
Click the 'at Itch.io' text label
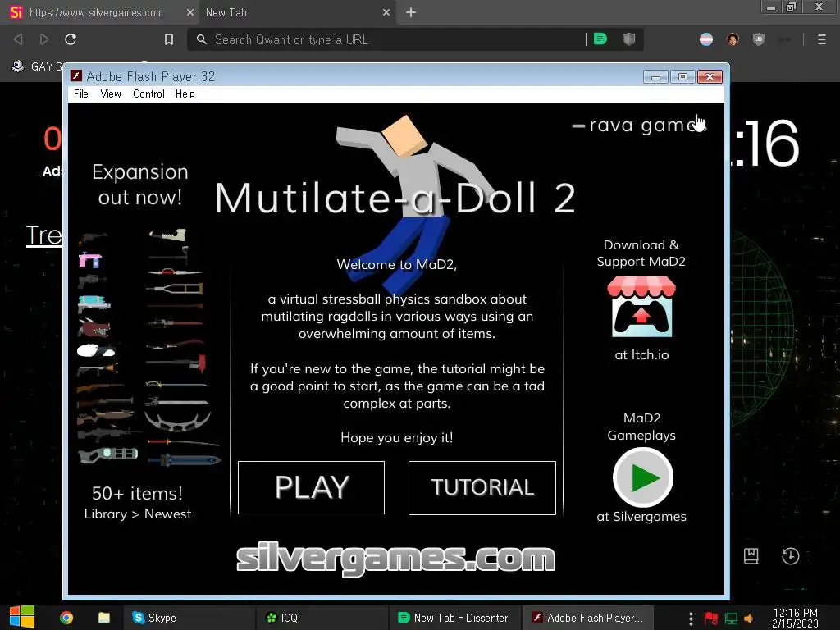(x=641, y=354)
